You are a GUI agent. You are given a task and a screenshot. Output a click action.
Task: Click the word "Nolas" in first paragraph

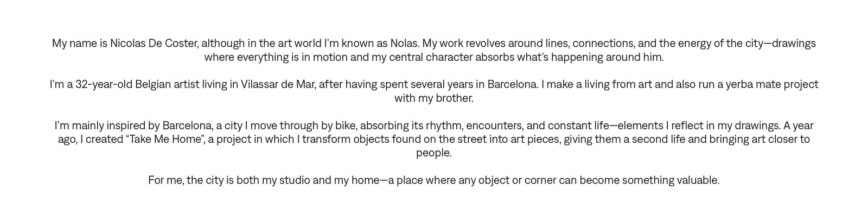pos(404,43)
